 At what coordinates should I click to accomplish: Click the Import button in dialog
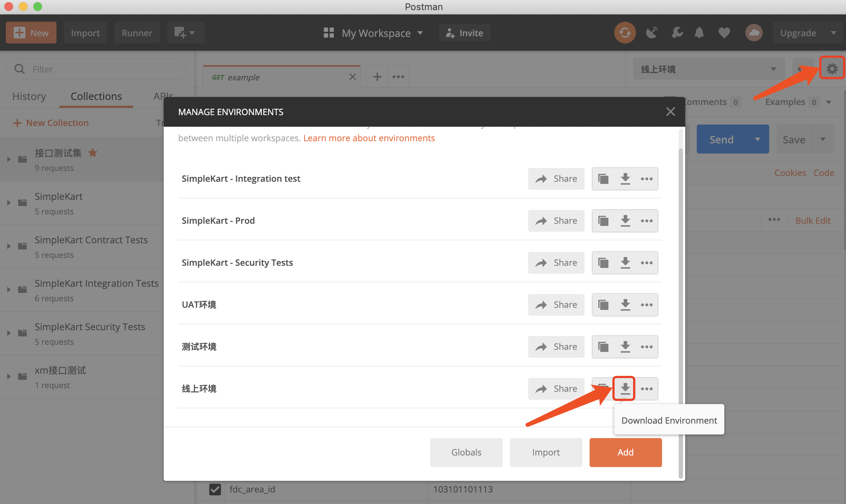pyautogui.click(x=545, y=452)
